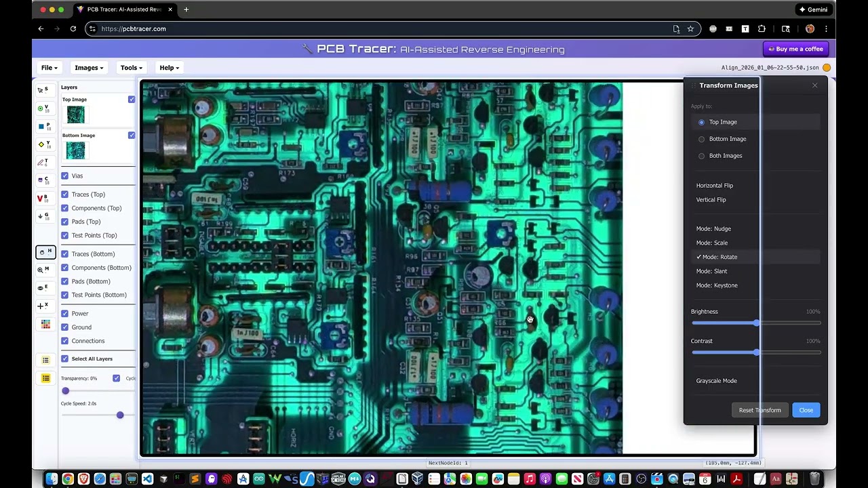Click the Cycle Speed slider handle
868x488 pixels.
pyautogui.click(x=120, y=415)
